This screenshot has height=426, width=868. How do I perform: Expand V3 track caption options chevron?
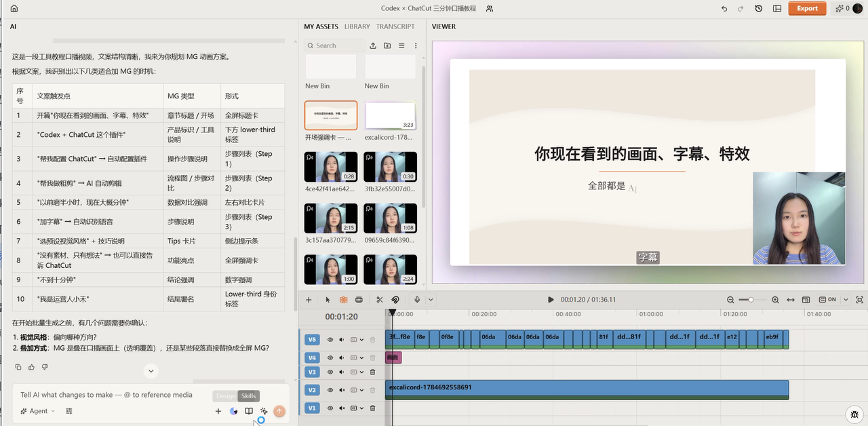(x=361, y=372)
